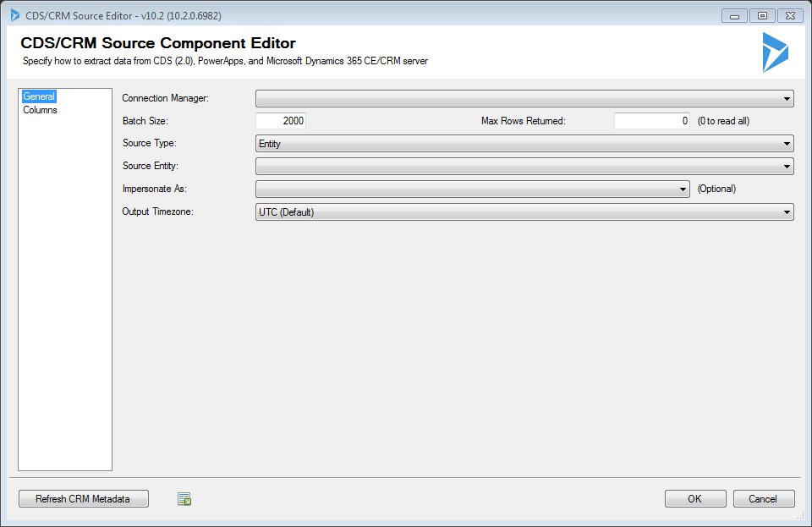Click the Max Rows Returned input field
The image size is (812, 527).
coord(651,121)
